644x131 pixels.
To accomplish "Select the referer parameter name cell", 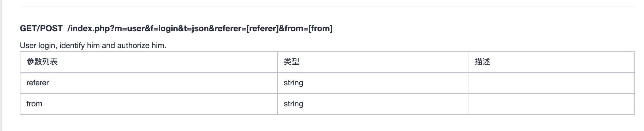I will (x=38, y=83).
